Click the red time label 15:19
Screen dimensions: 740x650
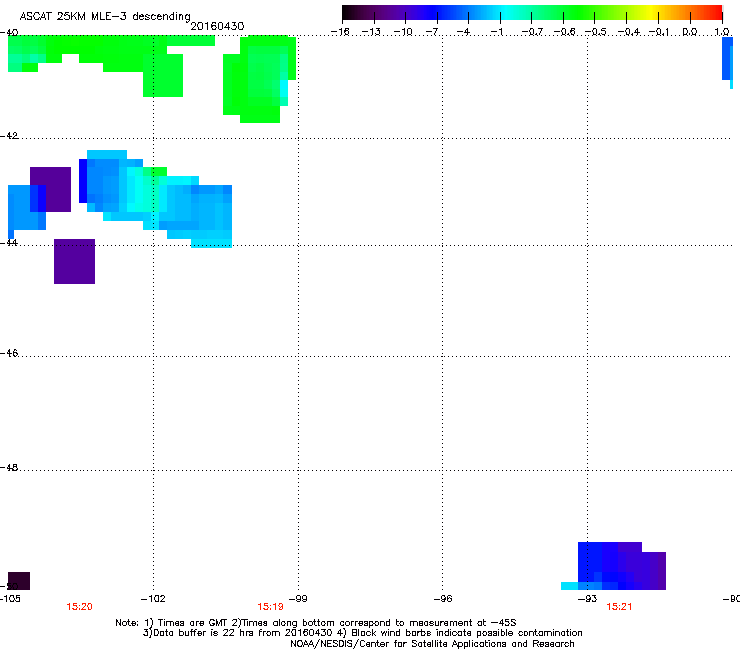(270, 607)
